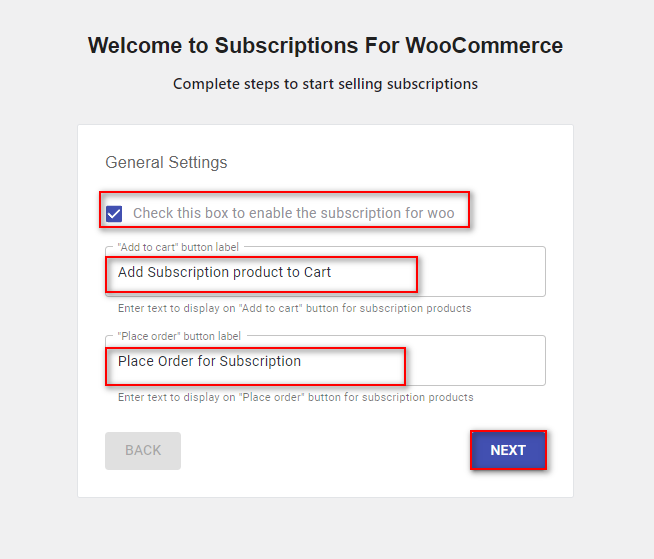The height and width of the screenshot is (559, 654).
Task: Focus the "Add to cart" button label field
Action: [x=325, y=272]
